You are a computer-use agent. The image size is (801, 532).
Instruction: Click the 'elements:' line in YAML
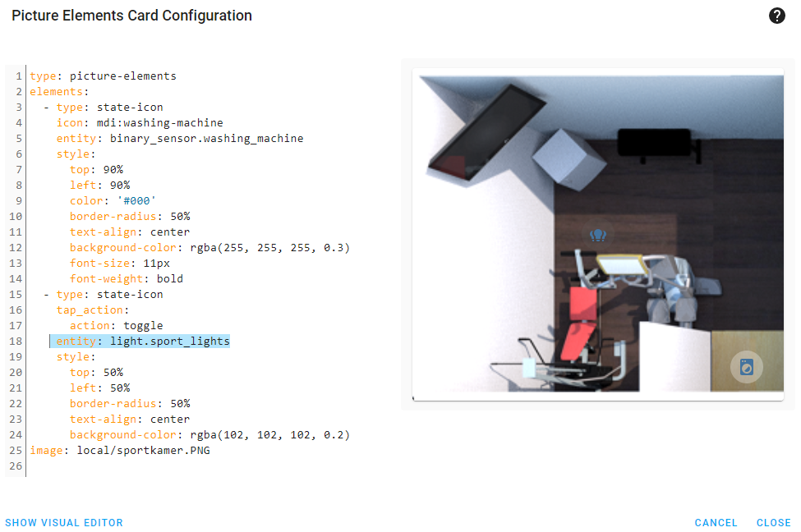pos(59,92)
